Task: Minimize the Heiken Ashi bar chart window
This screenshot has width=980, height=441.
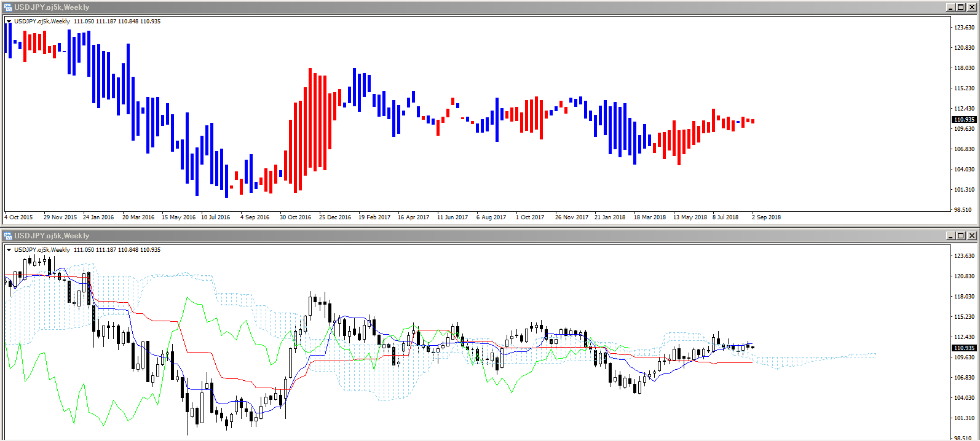Action: click(x=950, y=7)
